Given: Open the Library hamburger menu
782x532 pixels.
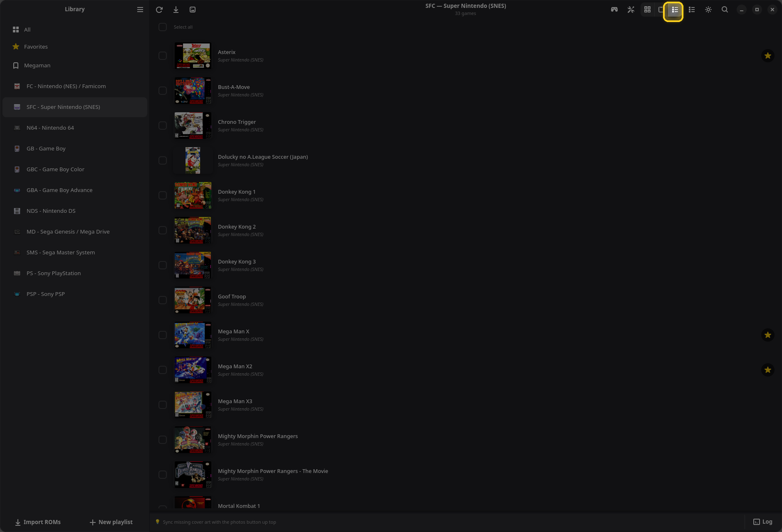Looking at the screenshot, I should pos(140,10).
